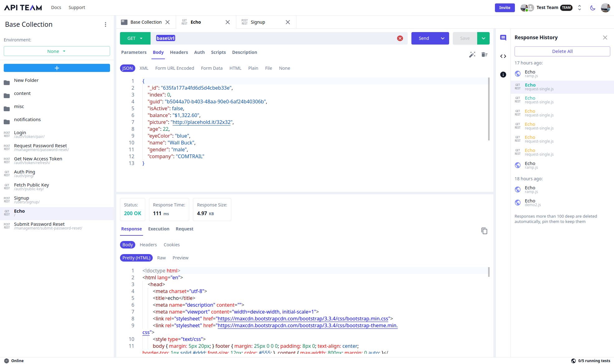
Task: Expand the Send button dropdown arrow
Action: click(443, 38)
